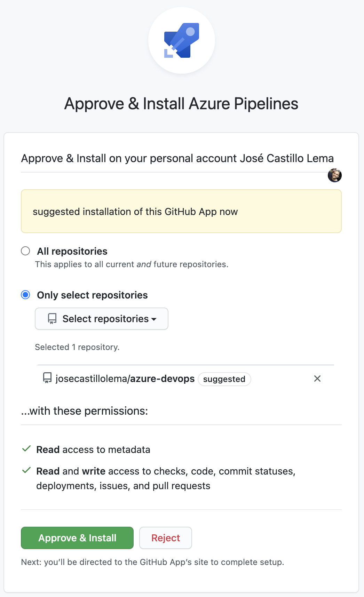
Task: Select the "All repositories" radio button
Action: pyautogui.click(x=25, y=251)
